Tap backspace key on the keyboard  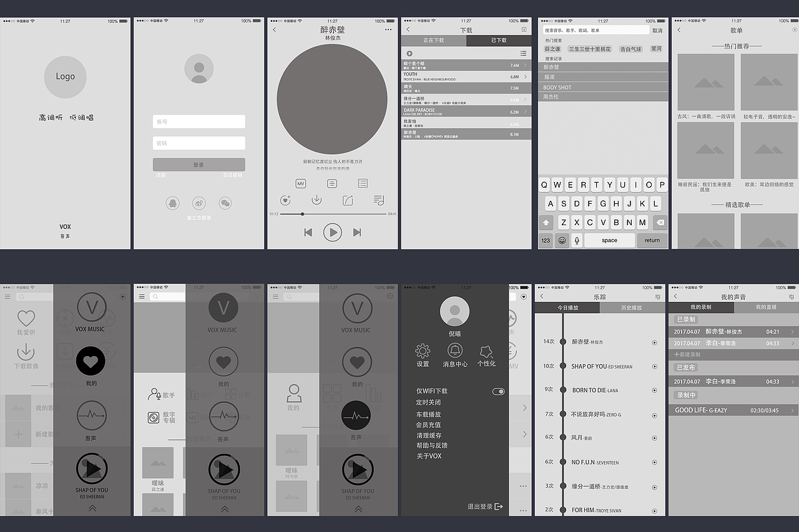coord(660,222)
